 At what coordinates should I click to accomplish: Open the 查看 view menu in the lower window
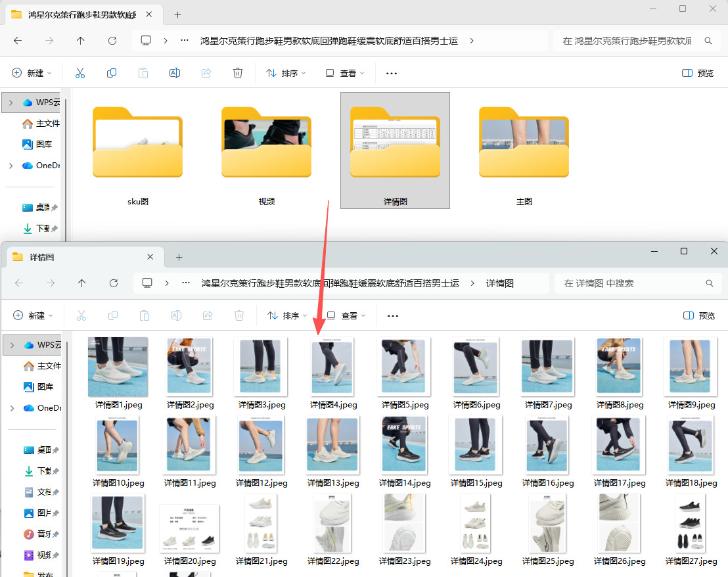tap(346, 315)
